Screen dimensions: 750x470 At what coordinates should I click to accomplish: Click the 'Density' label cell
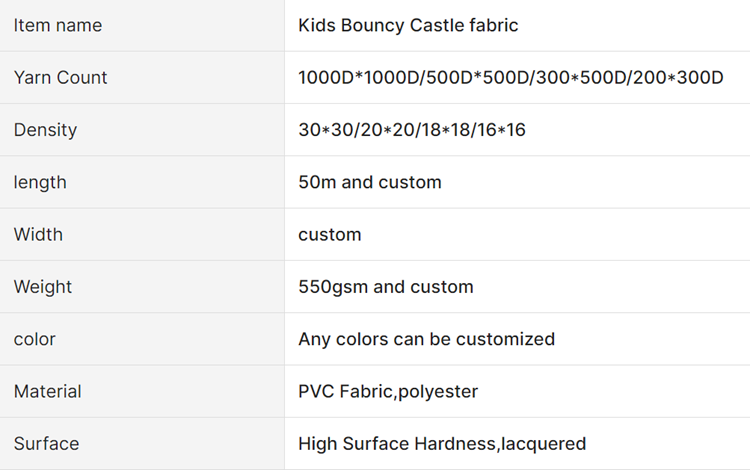45,130
